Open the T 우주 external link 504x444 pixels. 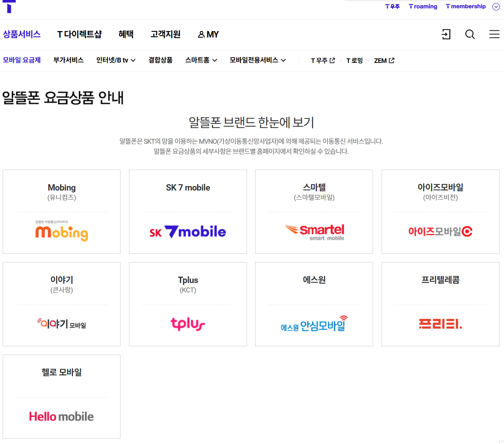(x=323, y=61)
